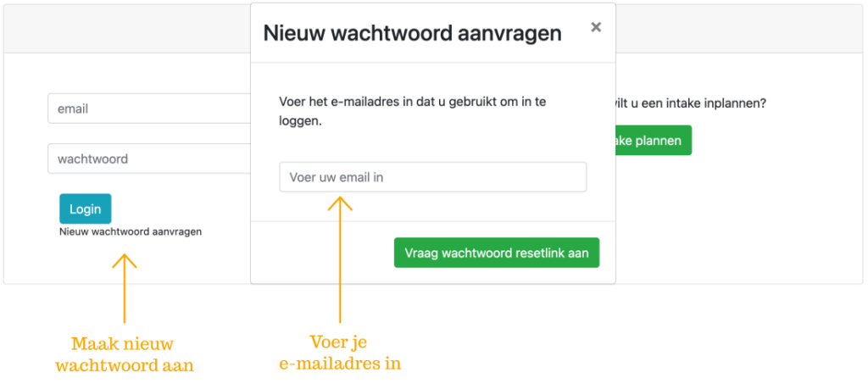Screen dimensions: 868x384
Task: Click empty dialog body below the email field
Action: tap(432, 206)
